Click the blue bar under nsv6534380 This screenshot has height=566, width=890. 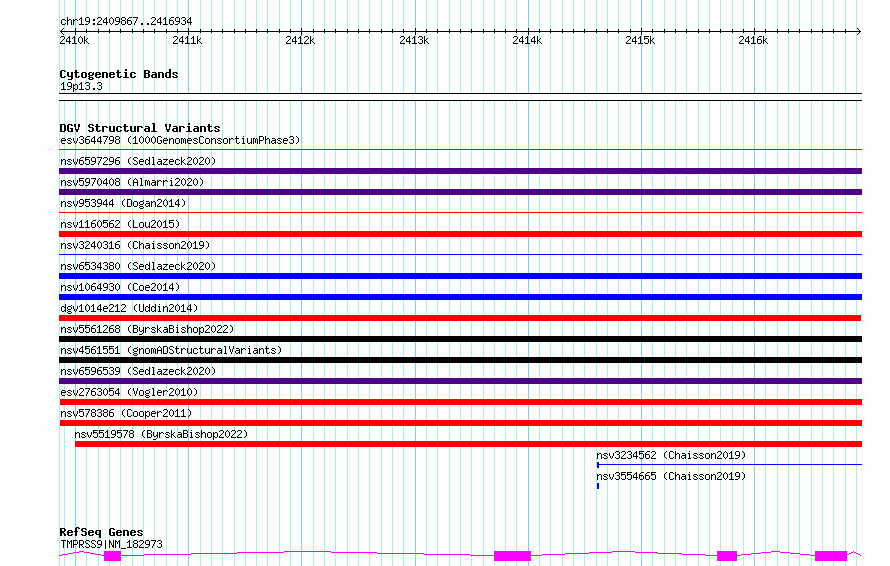460,276
